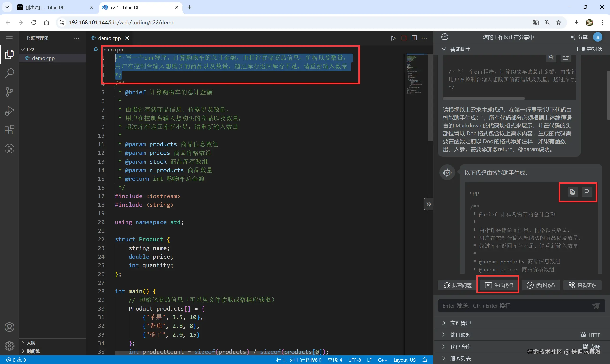Toggle the sidebar menu hamburger icon
Viewport: 610px width, 364px height.
click(x=9, y=38)
